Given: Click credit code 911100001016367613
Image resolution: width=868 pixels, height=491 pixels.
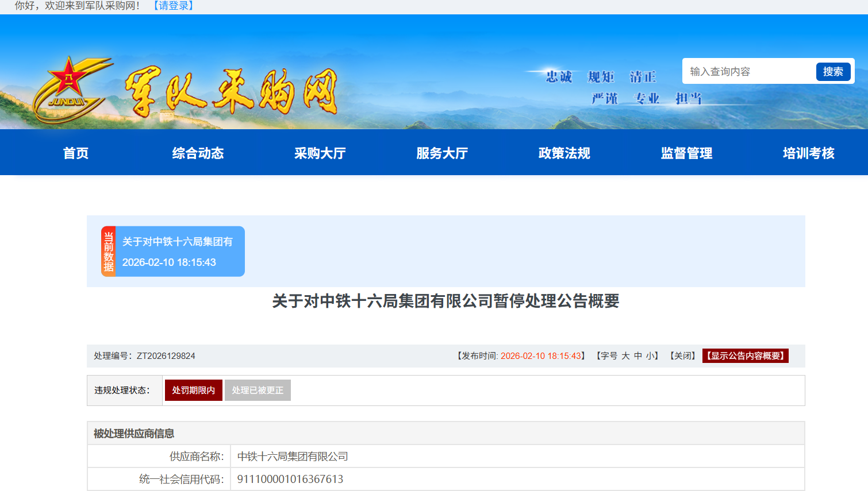Looking at the screenshot, I should [290, 479].
